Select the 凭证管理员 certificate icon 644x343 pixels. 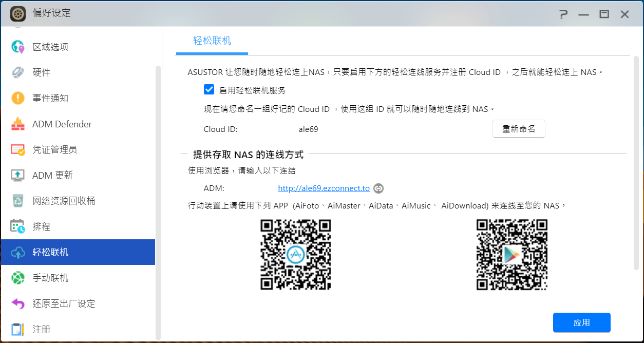point(17,149)
